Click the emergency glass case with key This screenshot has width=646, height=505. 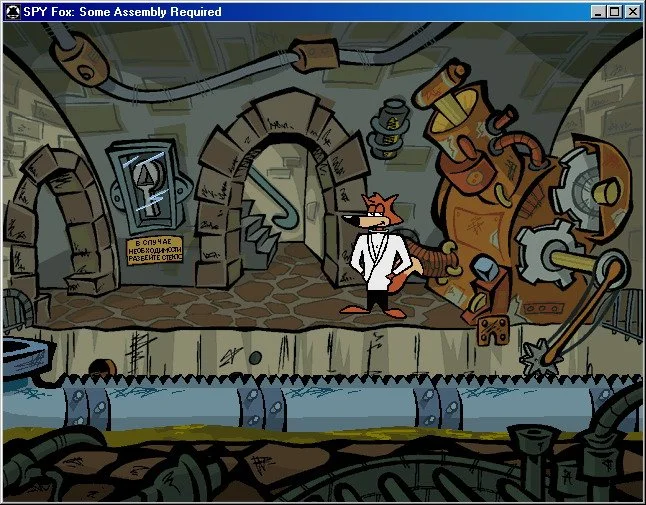point(147,185)
